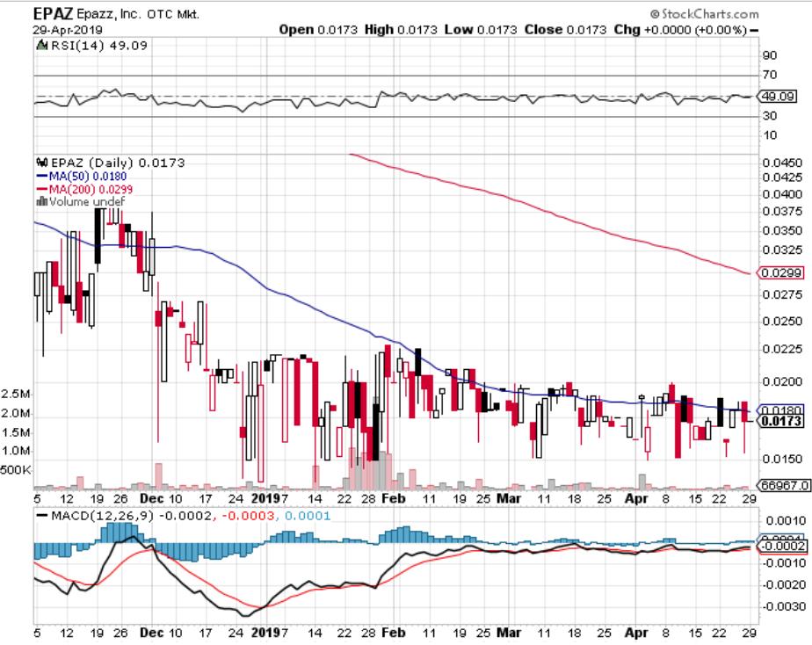The width and height of the screenshot is (812, 645).
Task: Click the RSI(14) 49.09 legend text
Action: [99, 46]
